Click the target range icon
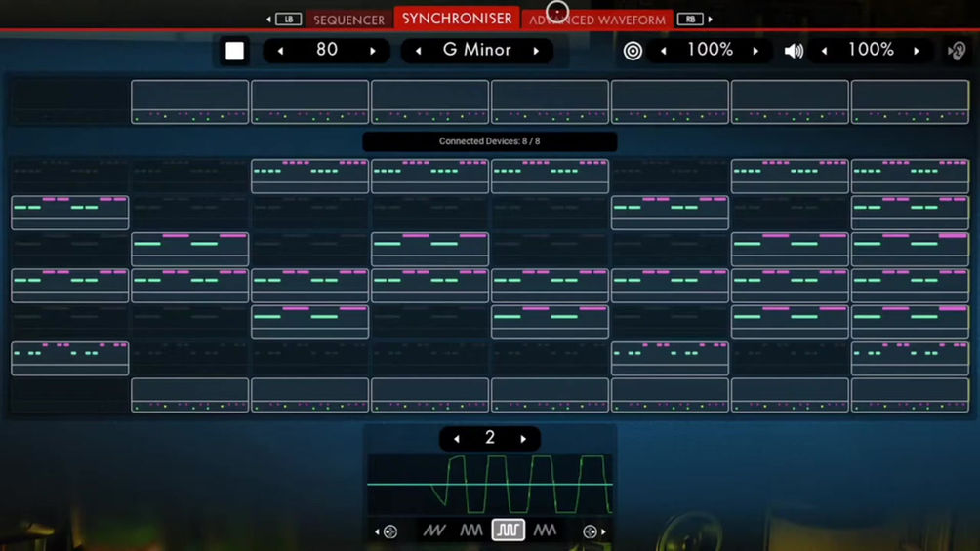This screenshot has height=551, width=980. [633, 51]
